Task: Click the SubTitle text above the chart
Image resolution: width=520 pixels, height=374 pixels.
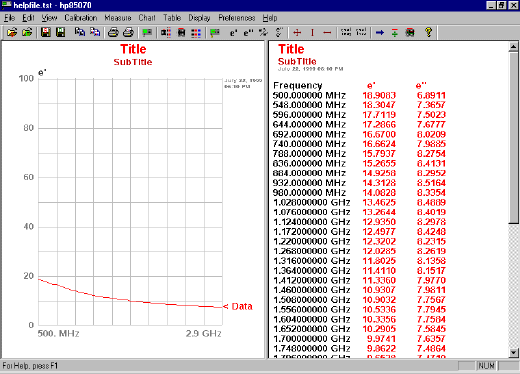Action: point(133,62)
